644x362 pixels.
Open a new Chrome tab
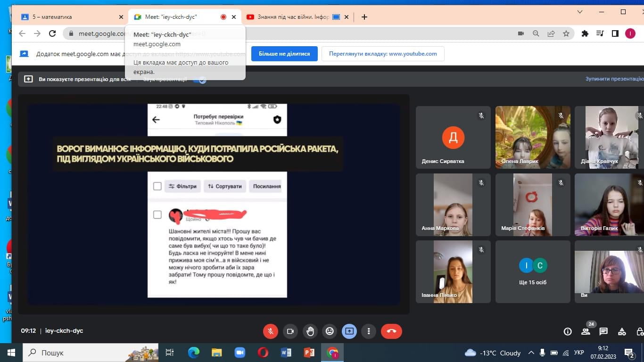pyautogui.click(x=364, y=17)
